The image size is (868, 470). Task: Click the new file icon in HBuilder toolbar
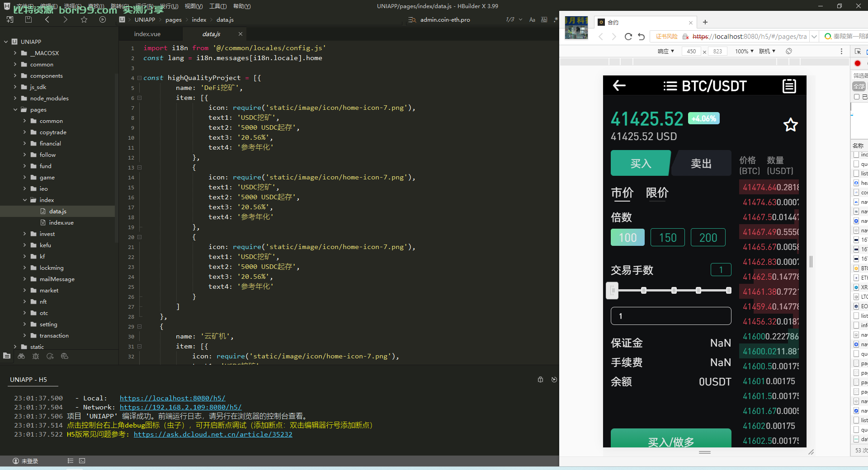(x=10, y=19)
